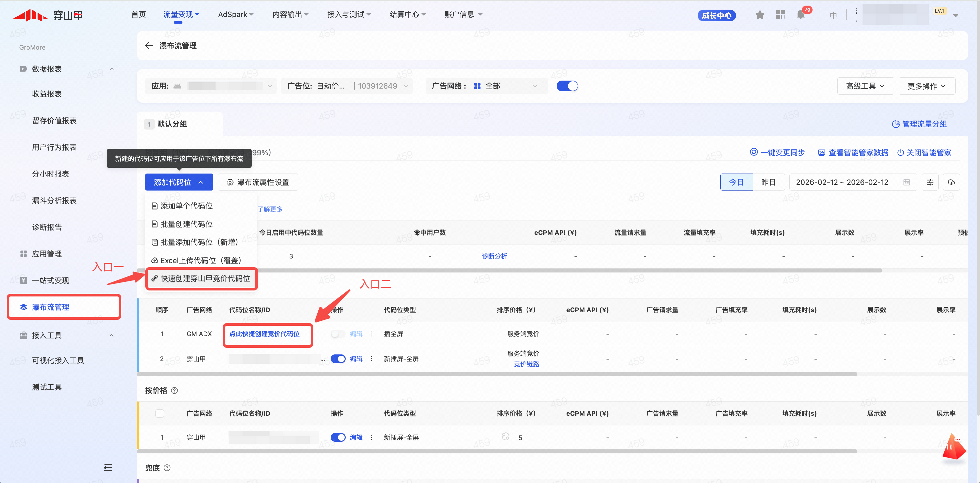
Task: Open the three-dot menu in the 穿山甲 bidding row
Action: (x=371, y=359)
